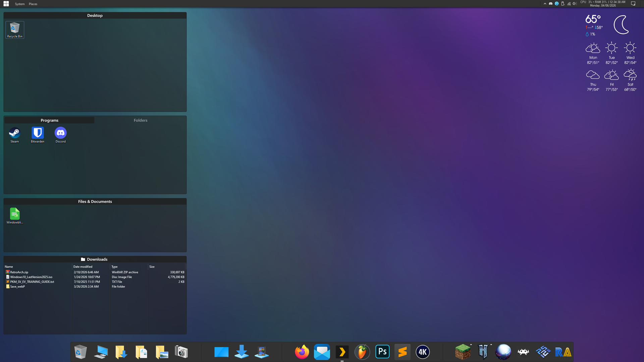The height and width of the screenshot is (362, 644).
Task: Open the Places menu
Action: click(x=33, y=4)
